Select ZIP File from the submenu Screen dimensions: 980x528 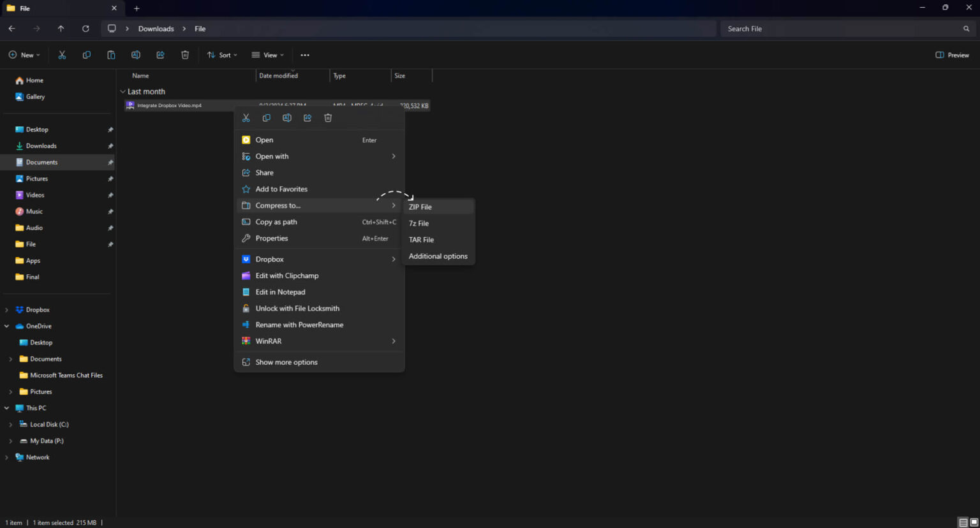[x=420, y=207]
